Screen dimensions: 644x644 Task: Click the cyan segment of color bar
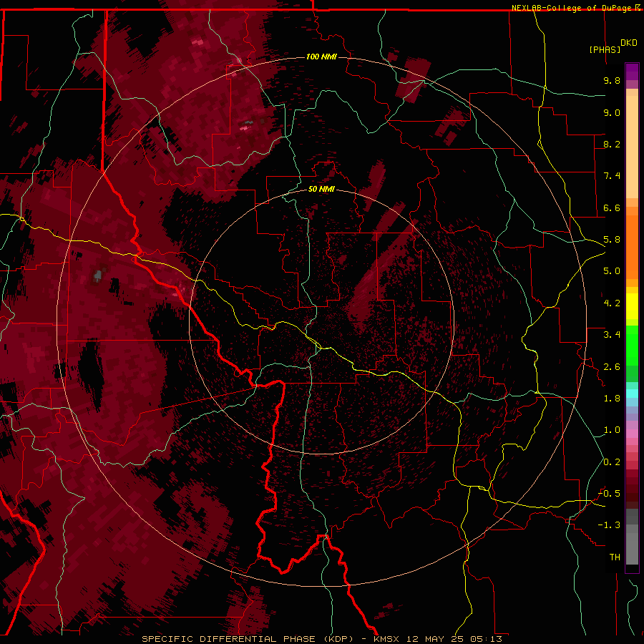coord(632,394)
